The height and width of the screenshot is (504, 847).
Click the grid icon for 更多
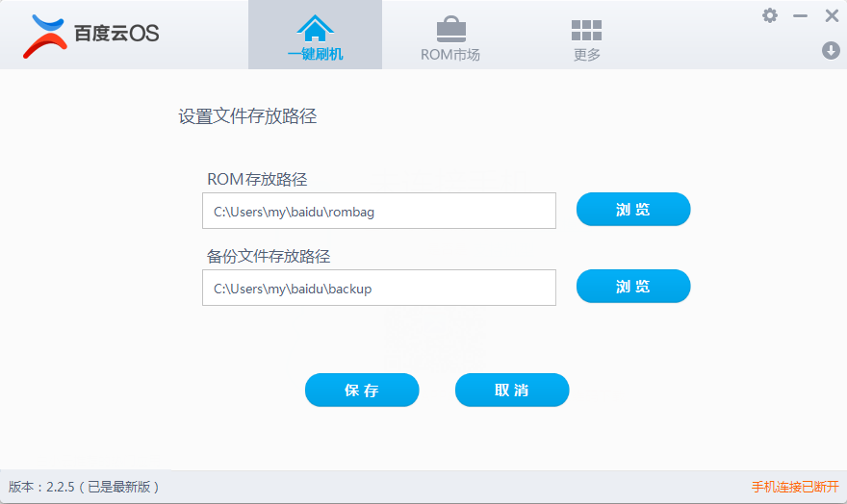tap(586, 29)
